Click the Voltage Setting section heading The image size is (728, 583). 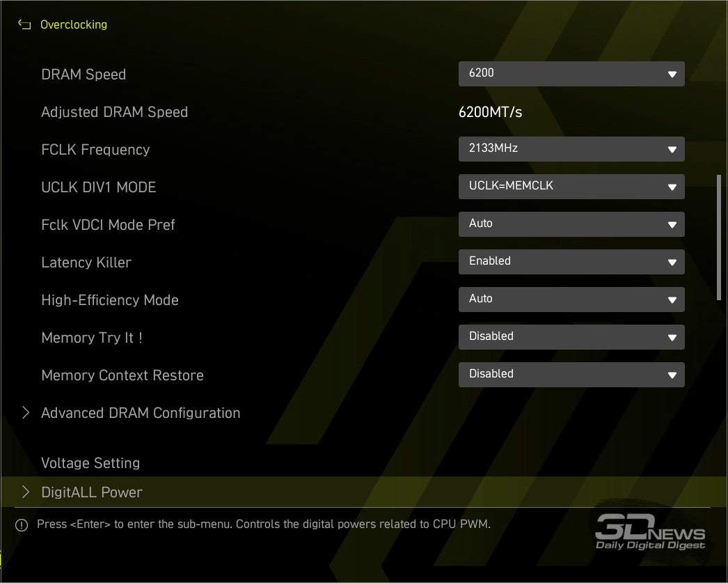click(90, 463)
